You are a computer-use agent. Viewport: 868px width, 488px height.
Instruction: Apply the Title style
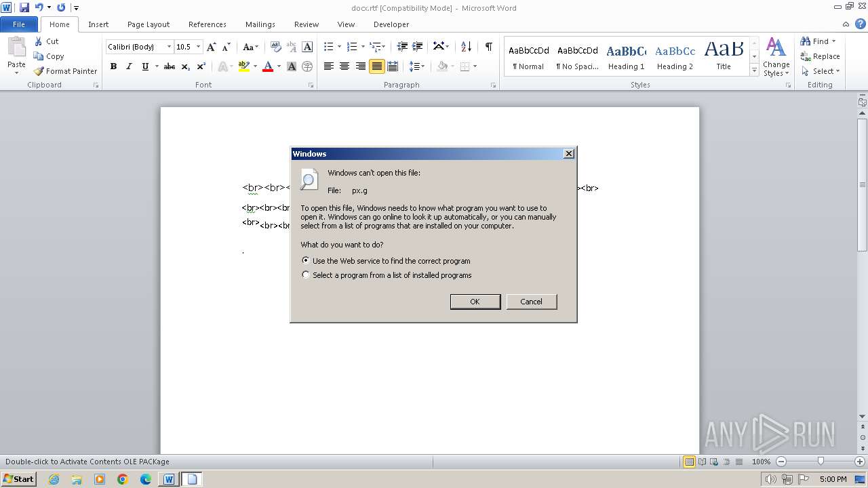point(724,58)
